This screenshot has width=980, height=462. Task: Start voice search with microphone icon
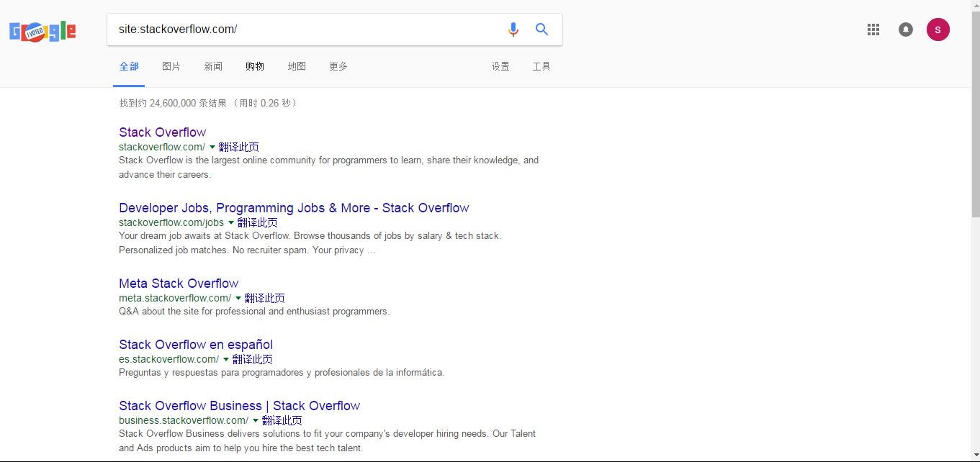coord(513,30)
